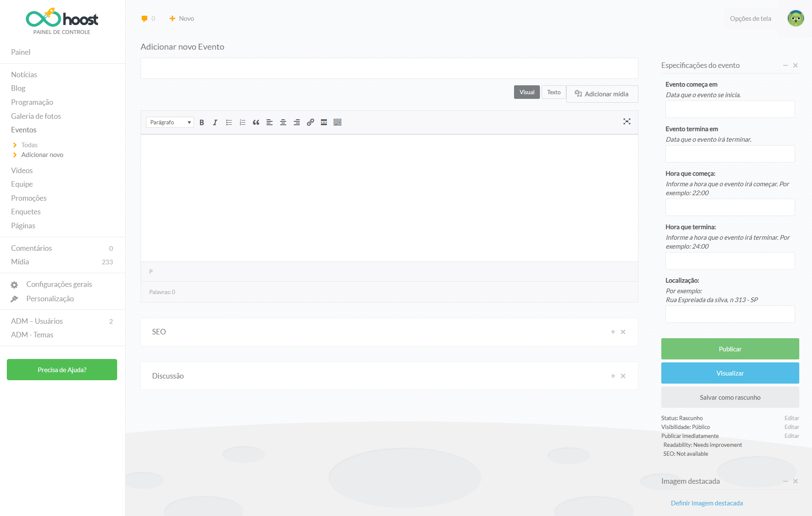
Task: Insert a bulleted list
Action: pyautogui.click(x=229, y=123)
